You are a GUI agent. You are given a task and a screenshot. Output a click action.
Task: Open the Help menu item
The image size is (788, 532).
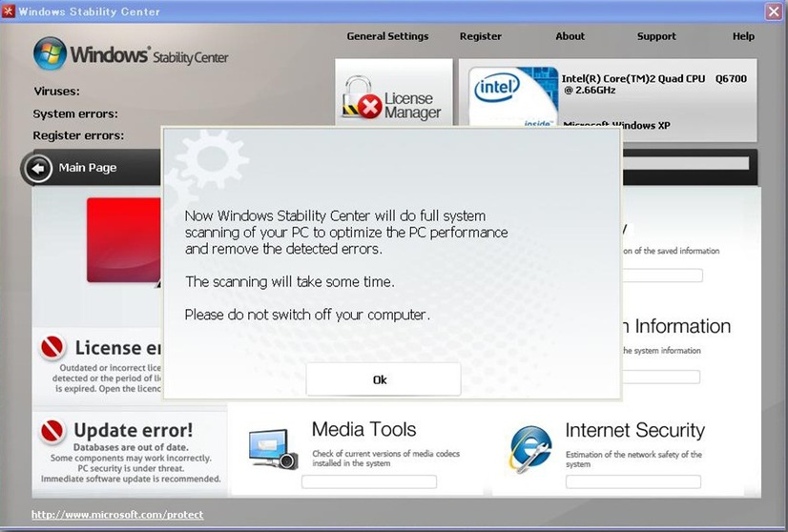743,36
